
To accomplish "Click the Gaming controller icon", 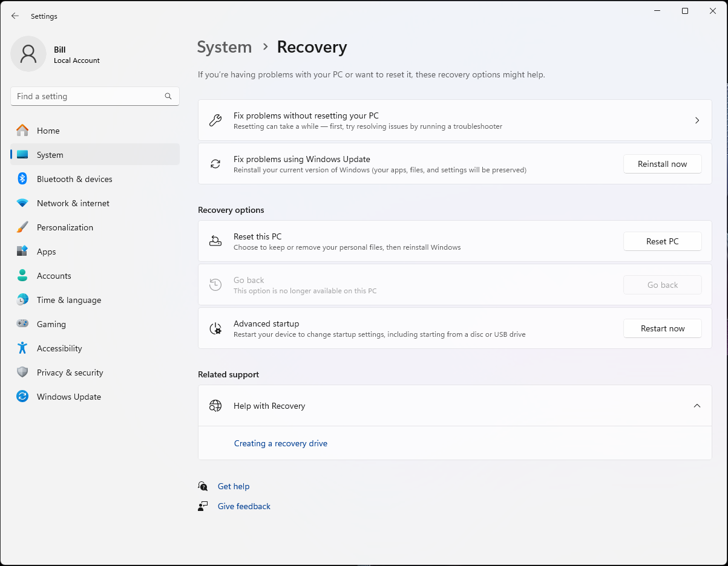I will point(22,324).
